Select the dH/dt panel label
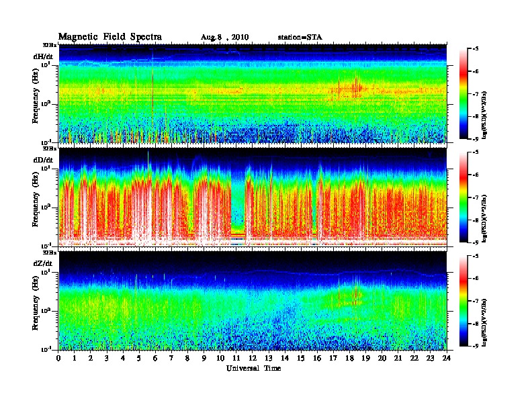Viewport: 532px width, 411px height. click(43, 56)
